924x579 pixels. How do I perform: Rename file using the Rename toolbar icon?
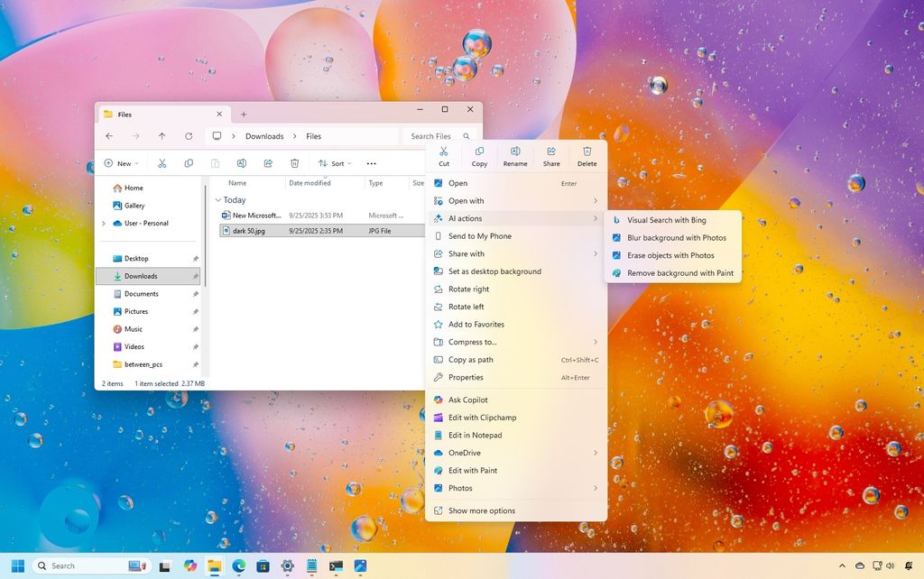pyautogui.click(x=515, y=156)
